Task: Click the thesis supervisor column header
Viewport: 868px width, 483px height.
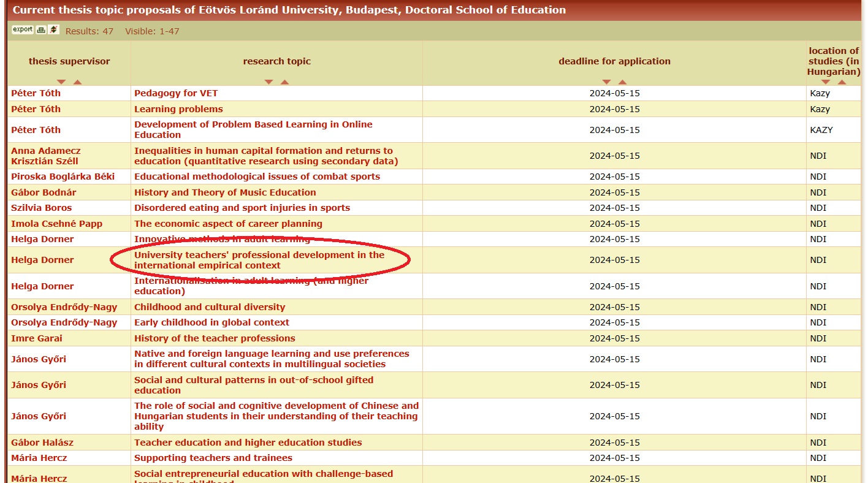Action: point(69,61)
